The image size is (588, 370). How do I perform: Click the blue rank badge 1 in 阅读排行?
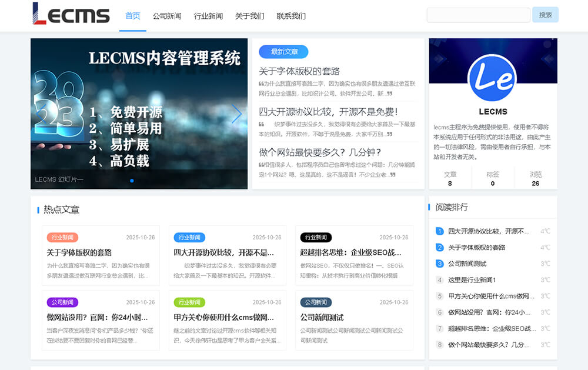point(439,231)
